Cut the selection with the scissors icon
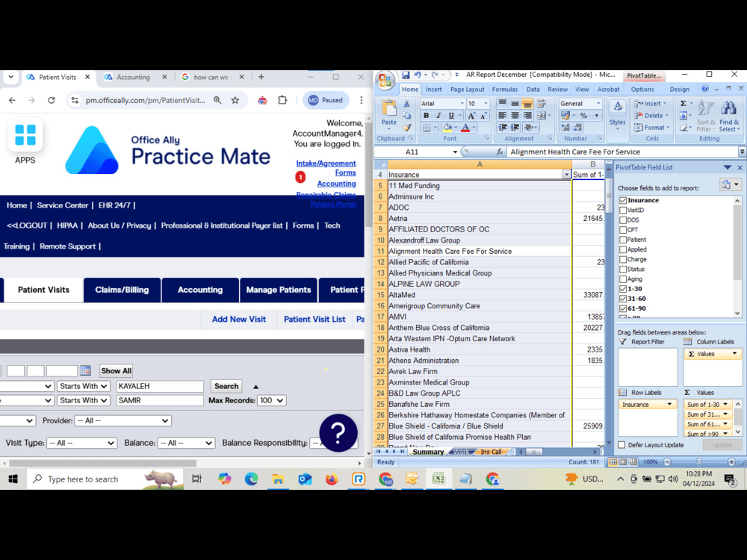Viewport: 747px width, 560px height. point(406,103)
